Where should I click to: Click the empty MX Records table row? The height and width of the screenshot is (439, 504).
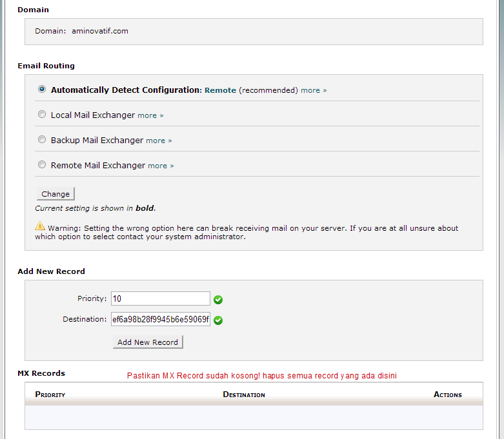pyautogui.click(x=254, y=416)
